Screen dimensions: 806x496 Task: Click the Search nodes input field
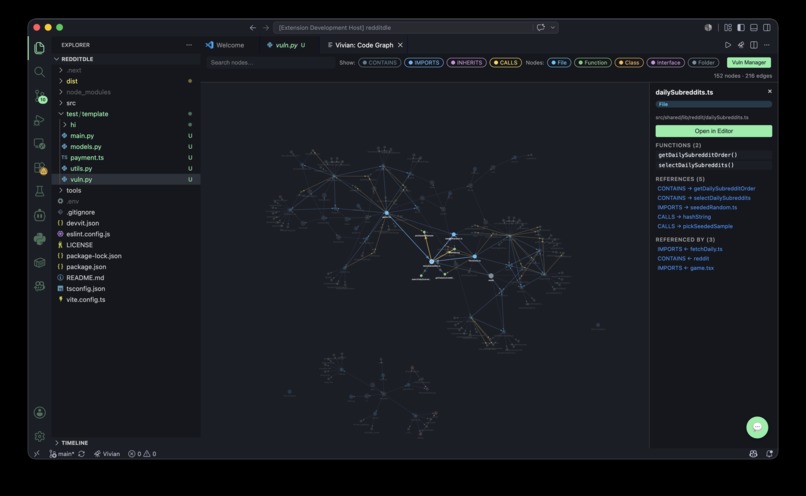coord(270,63)
